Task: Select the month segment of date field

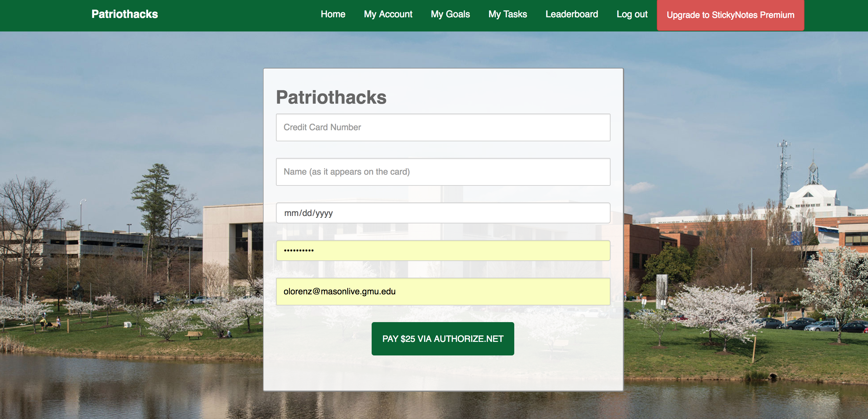Action: (x=291, y=213)
